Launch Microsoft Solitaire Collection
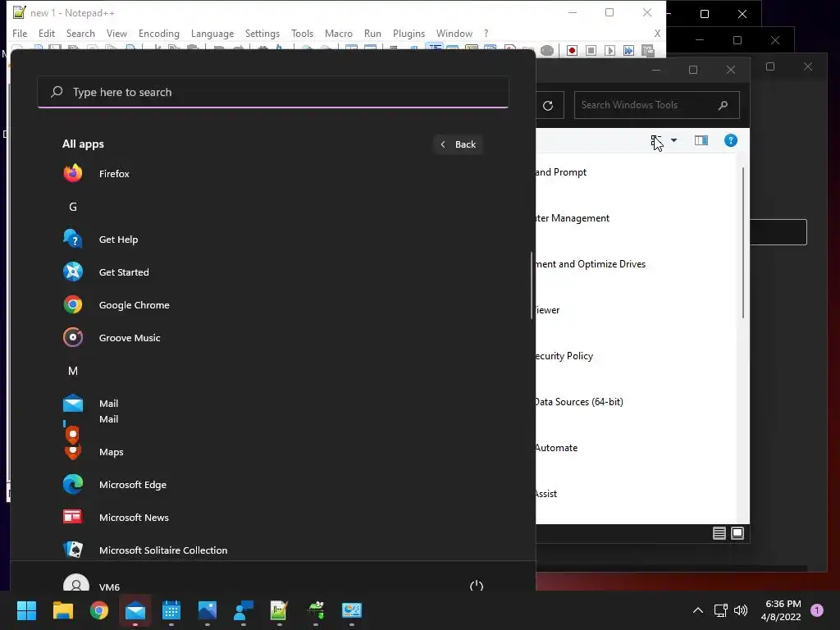The height and width of the screenshot is (630, 840). pyautogui.click(x=163, y=550)
